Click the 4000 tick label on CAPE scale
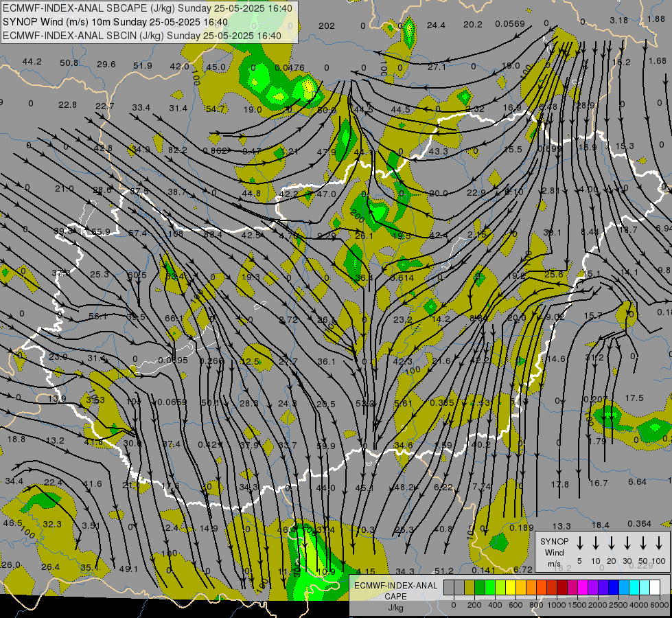 (x=639, y=605)
